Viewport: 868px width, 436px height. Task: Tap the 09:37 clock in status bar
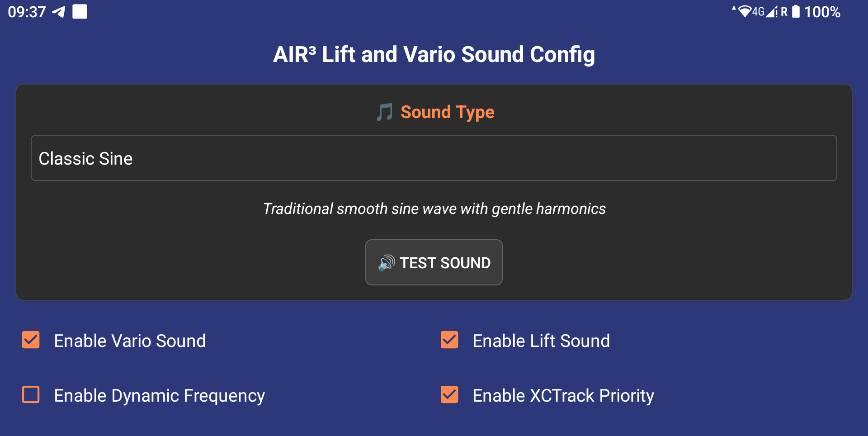point(27,12)
